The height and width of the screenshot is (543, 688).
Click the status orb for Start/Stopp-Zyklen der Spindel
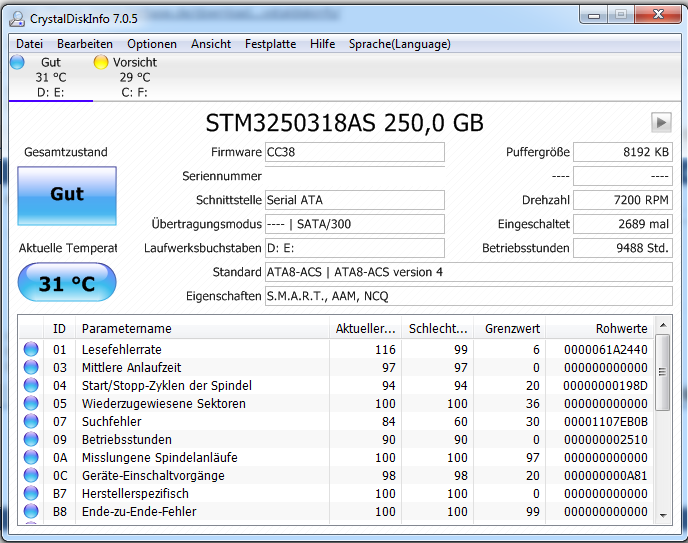31,385
